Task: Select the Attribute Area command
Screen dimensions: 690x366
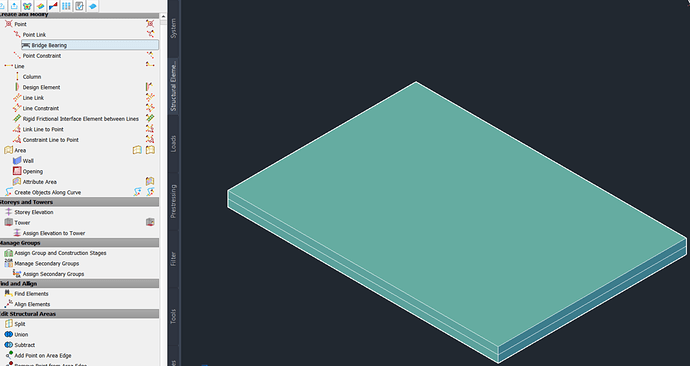Action: pos(40,182)
